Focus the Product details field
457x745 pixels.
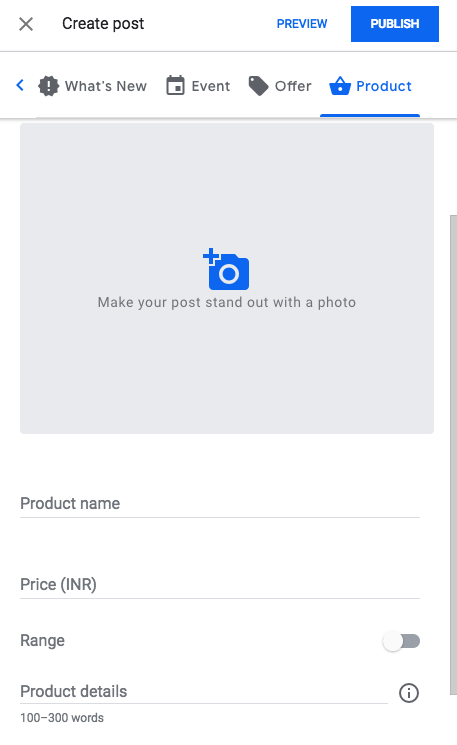click(x=204, y=692)
